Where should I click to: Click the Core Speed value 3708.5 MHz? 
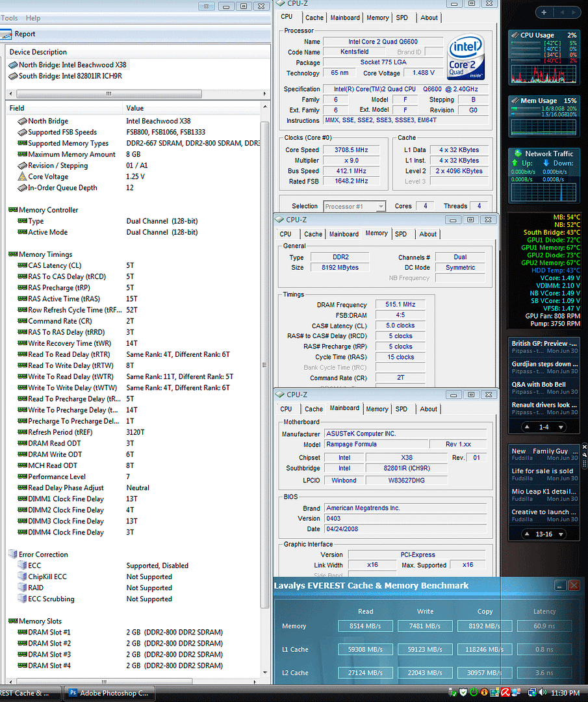click(352, 150)
